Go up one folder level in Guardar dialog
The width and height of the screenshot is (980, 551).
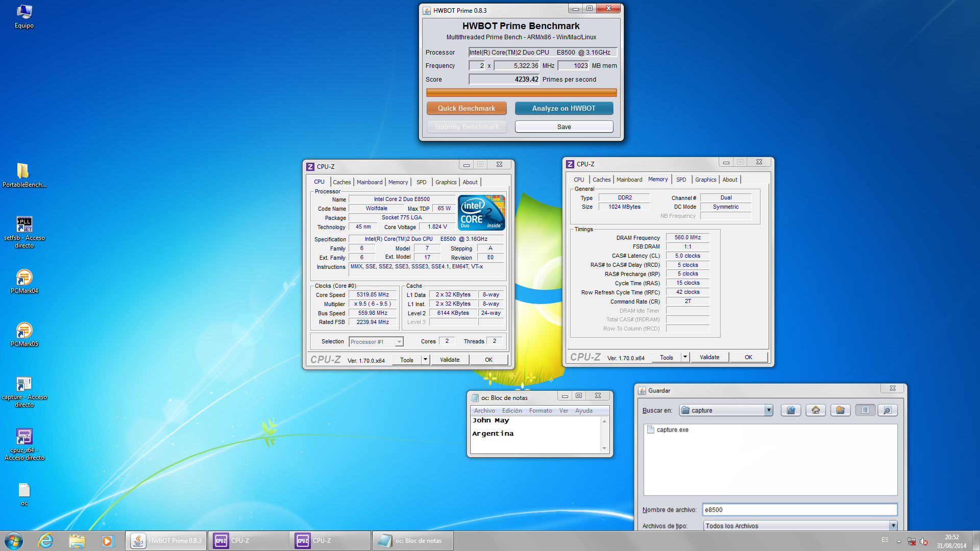[791, 410]
